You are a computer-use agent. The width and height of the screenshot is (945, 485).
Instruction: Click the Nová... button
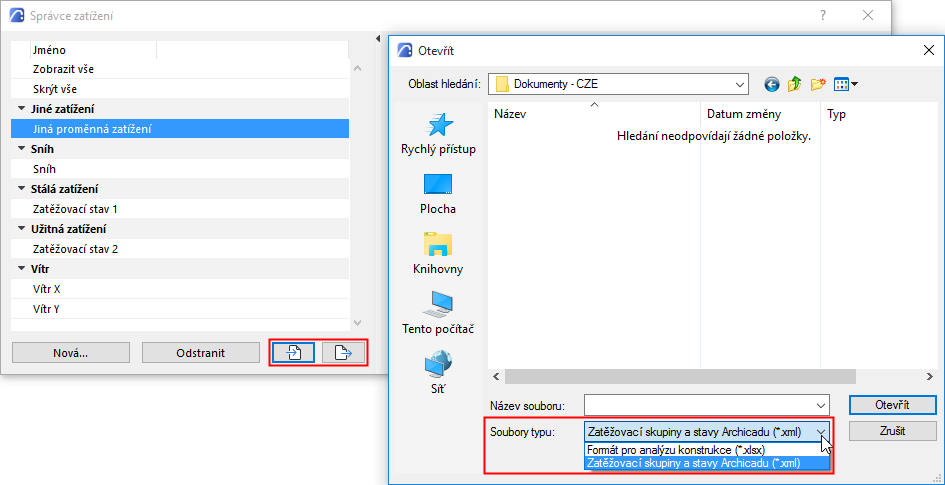point(71,353)
